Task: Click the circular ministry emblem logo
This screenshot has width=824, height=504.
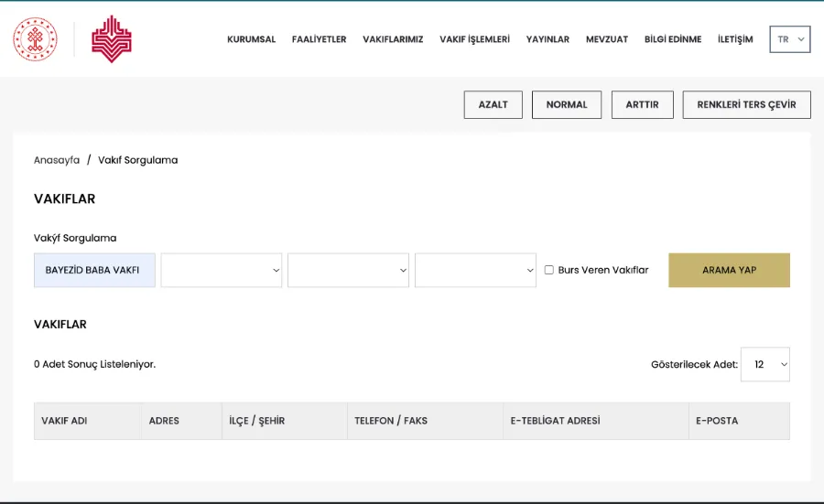Action: tap(35, 39)
